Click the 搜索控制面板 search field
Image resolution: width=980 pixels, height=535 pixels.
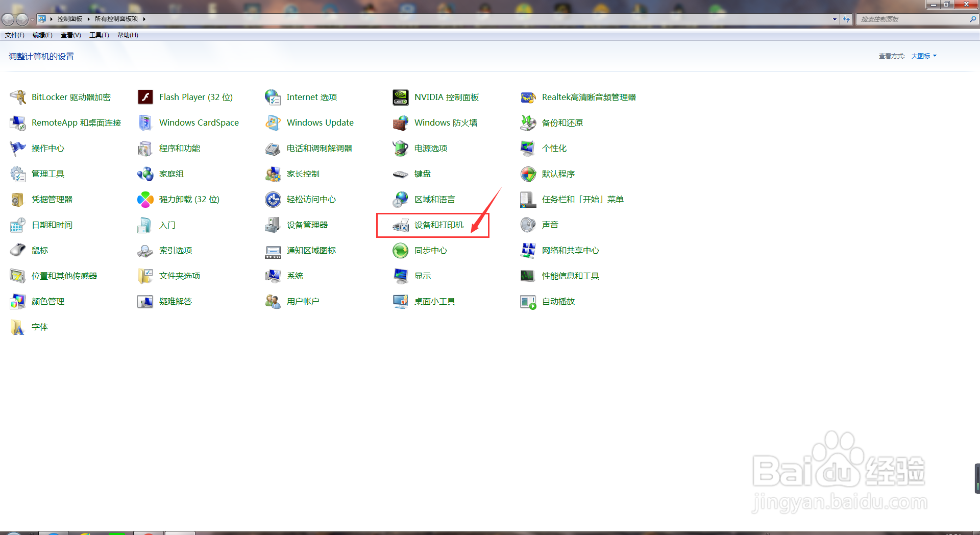912,19
